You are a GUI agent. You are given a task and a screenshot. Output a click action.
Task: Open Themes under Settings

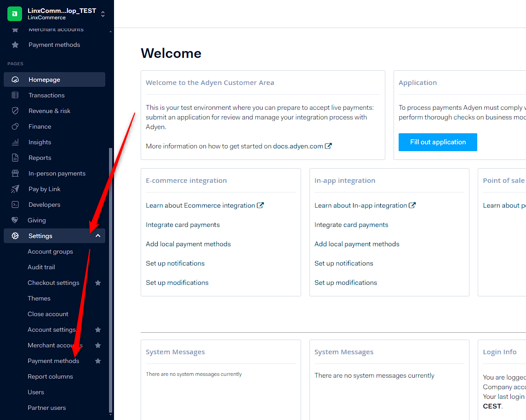(39, 298)
